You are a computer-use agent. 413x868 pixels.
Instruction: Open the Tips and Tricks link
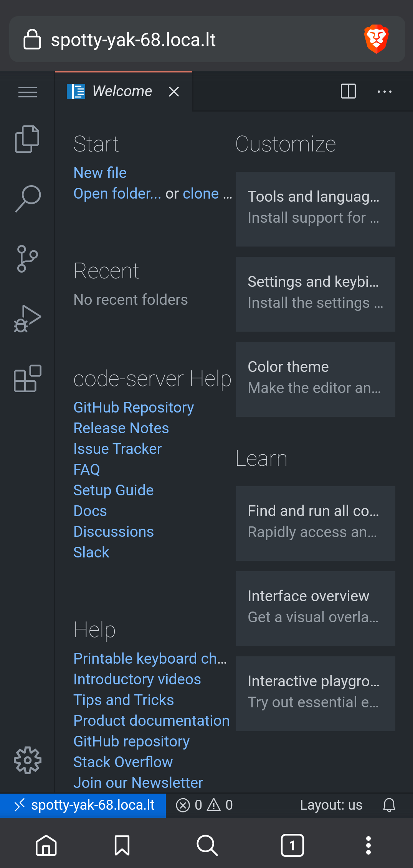124,700
